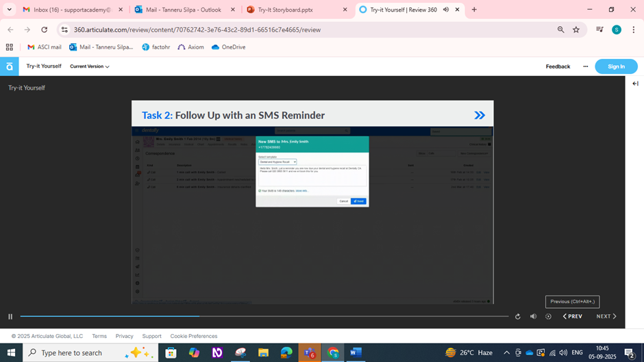This screenshot has height=362, width=644.
Task: Open the more options ellipsis menu
Action: [585, 66]
